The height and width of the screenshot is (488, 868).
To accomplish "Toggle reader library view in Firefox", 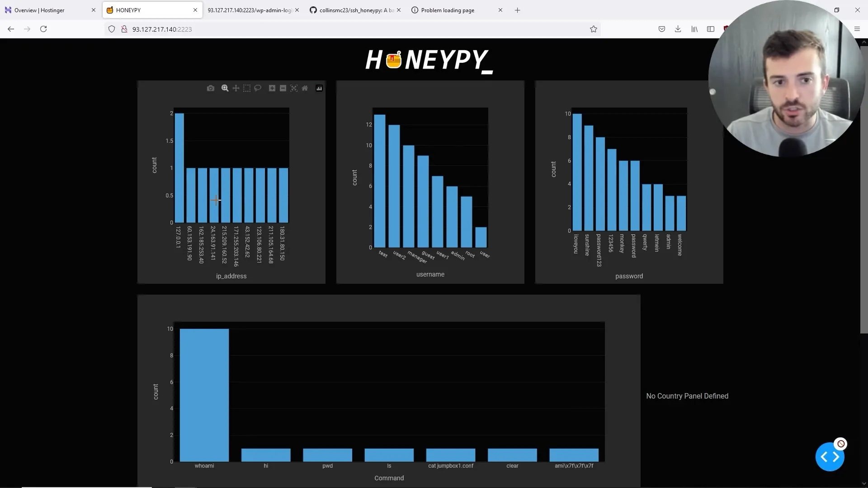I will (695, 29).
